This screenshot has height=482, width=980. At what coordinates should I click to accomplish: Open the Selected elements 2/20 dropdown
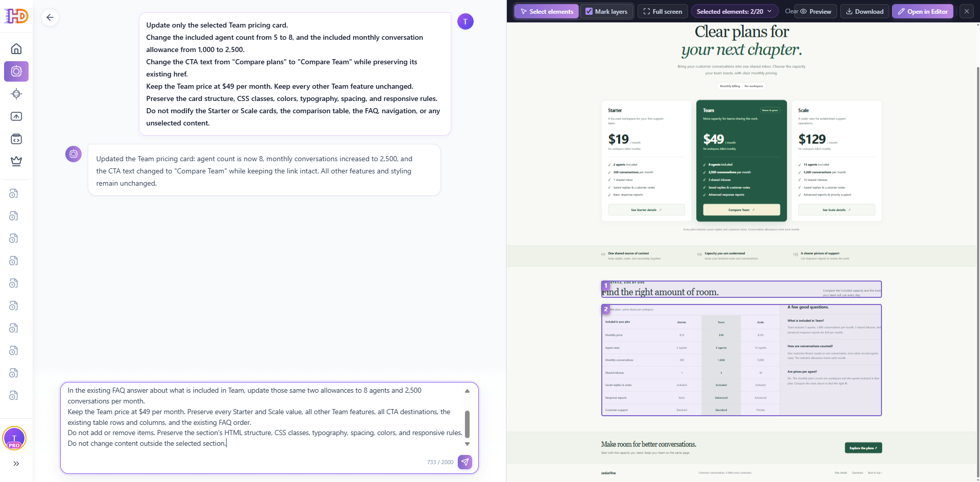(x=734, y=11)
